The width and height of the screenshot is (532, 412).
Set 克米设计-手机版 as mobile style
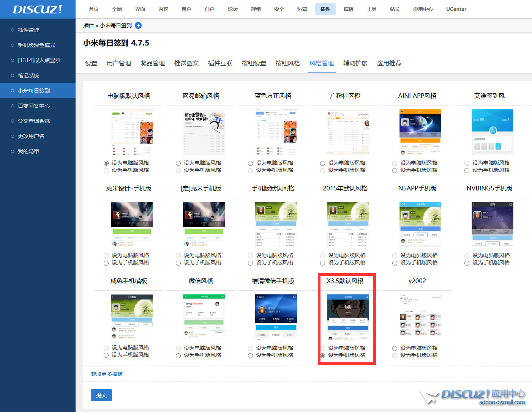pos(106,263)
